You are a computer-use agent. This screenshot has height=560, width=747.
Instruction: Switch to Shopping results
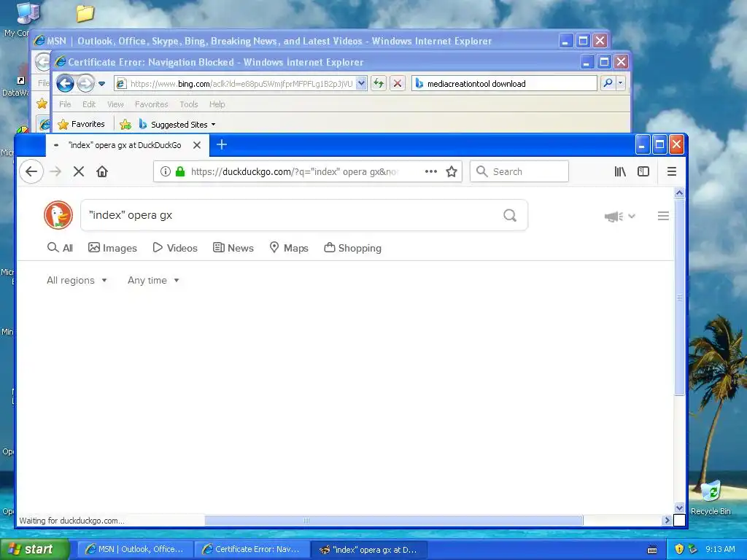[x=352, y=248]
